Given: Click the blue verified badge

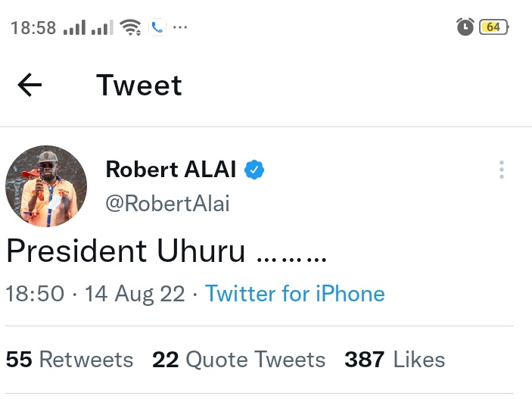Looking at the screenshot, I should pos(254,170).
